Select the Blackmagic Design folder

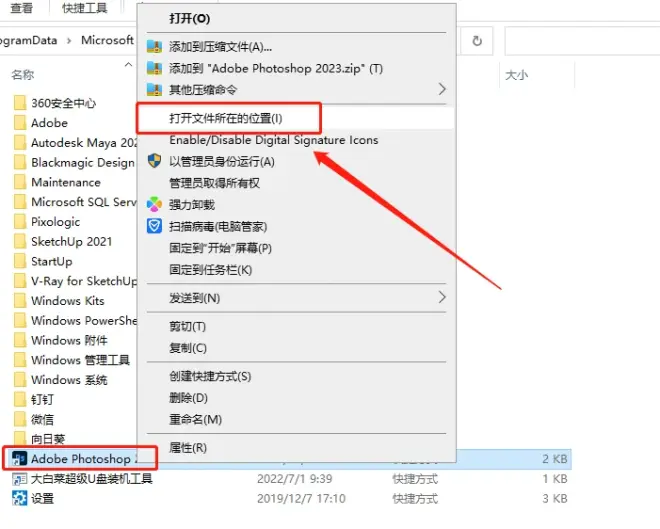(74, 162)
